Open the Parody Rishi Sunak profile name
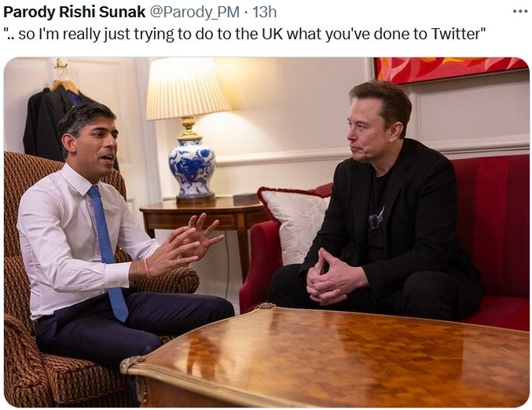Image resolution: width=532 pixels, height=410 pixels. click(75, 13)
